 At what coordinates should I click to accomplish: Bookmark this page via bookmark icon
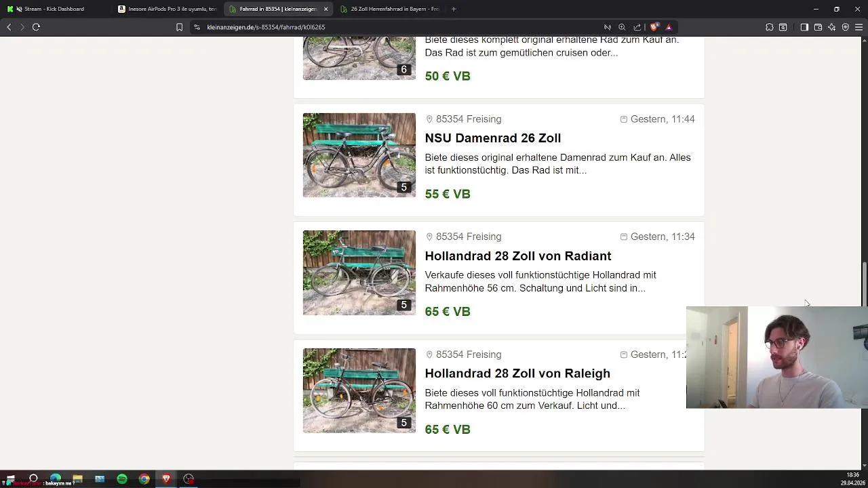pos(179,27)
